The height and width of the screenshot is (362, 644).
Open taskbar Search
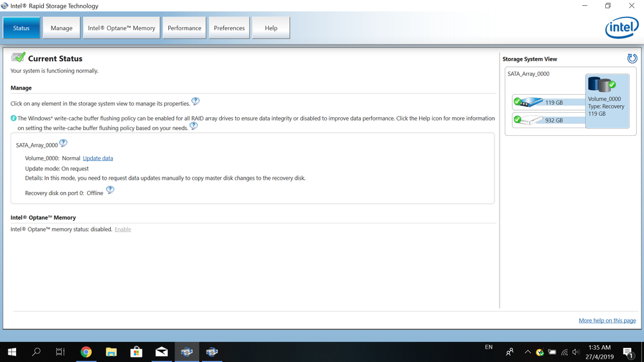[x=36, y=352]
